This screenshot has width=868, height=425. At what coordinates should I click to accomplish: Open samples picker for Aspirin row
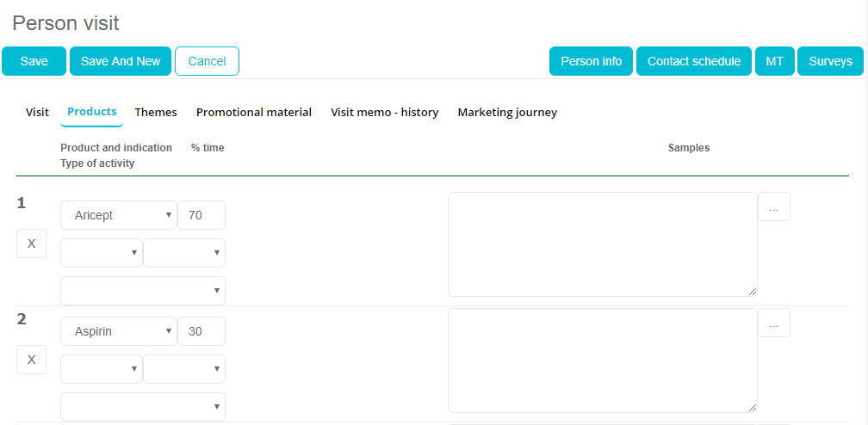773,323
